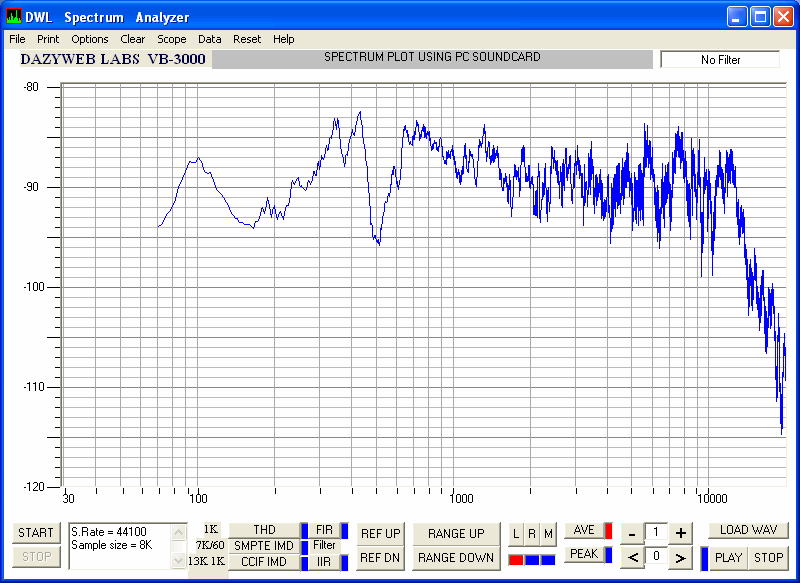800x583 pixels.
Task: Click the PEAK hold button
Action: click(584, 554)
